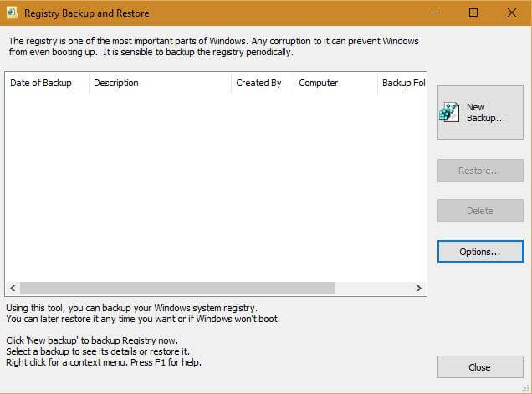Screen dimensions: 532x394
Task: Click the empty backup list area
Action: [216, 187]
